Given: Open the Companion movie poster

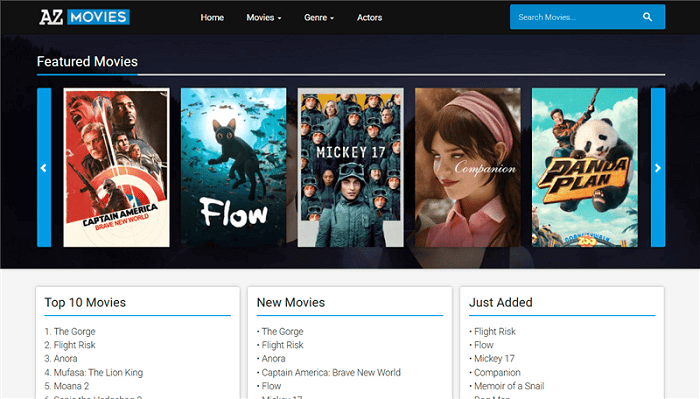Looking at the screenshot, I should coord(467,167).
